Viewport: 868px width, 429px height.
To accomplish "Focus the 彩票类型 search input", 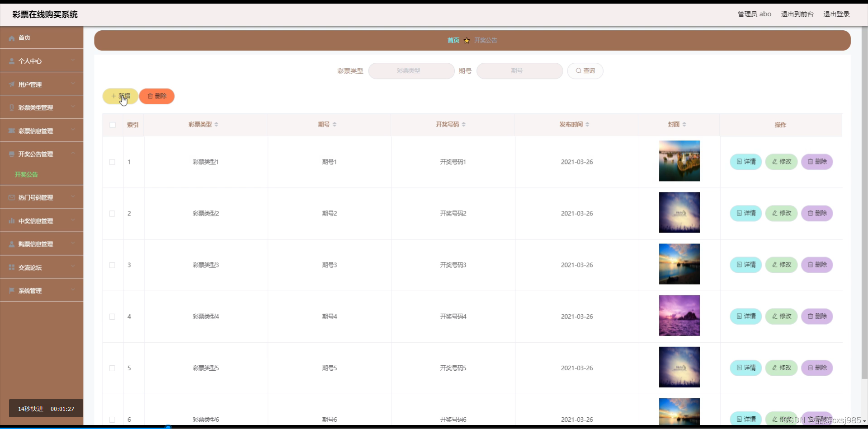I will point(411,71).
